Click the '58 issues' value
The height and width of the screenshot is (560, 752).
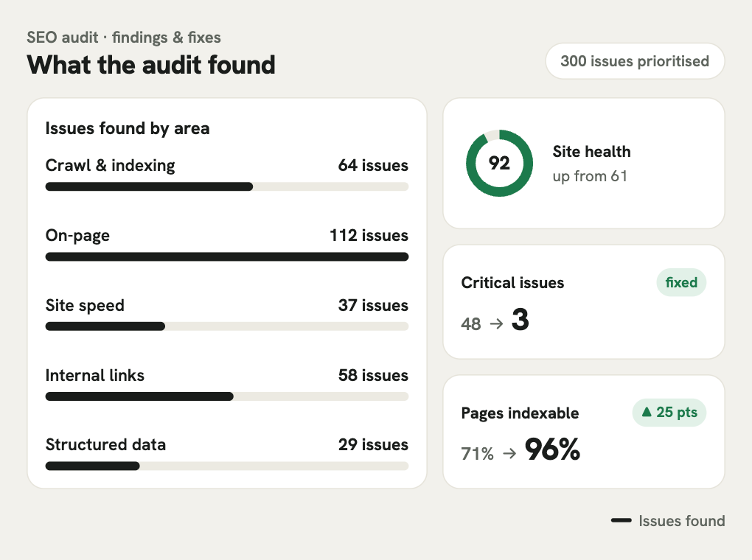373,375
